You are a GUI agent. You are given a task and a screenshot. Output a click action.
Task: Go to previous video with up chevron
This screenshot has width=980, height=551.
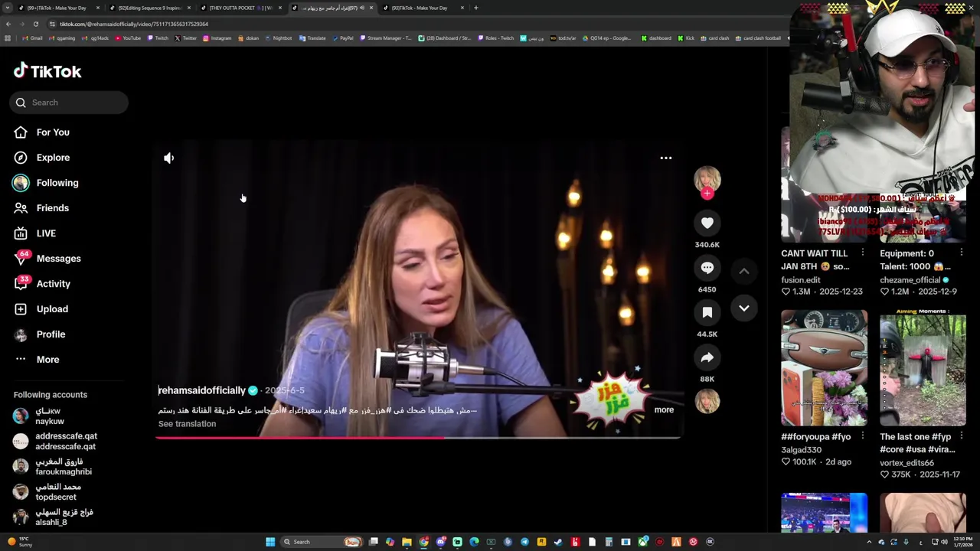click(x=744, y=271)
